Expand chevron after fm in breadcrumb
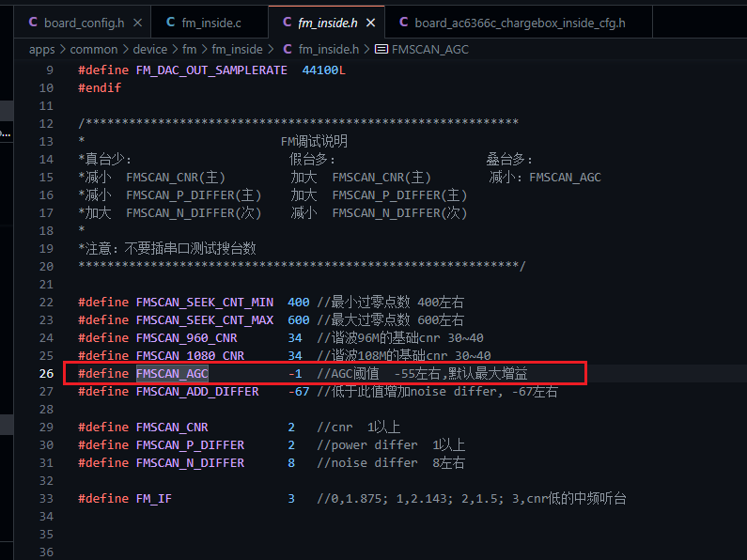Viewport: 747px width, 560px height. coord(204,50)
